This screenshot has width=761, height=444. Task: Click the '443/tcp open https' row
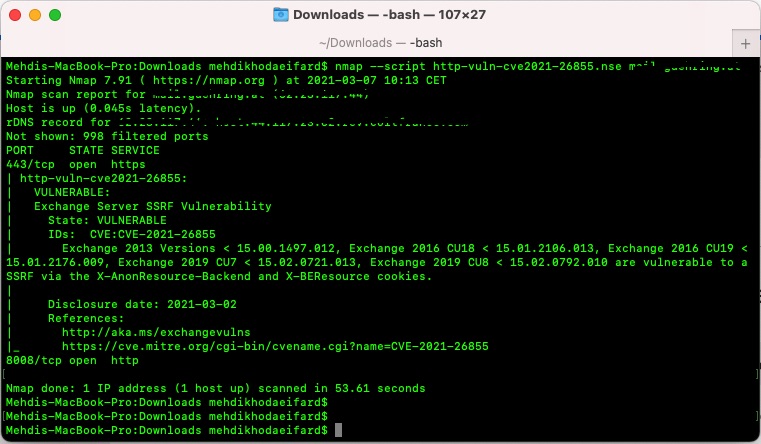75,164
